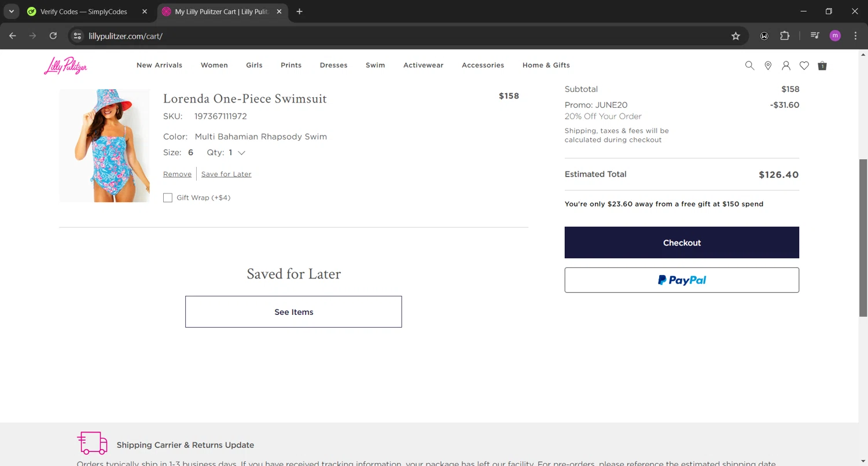Open a new browser tab
Viewport: 868px width, 466px height.
pyautogui.click(x=299, y=12)
